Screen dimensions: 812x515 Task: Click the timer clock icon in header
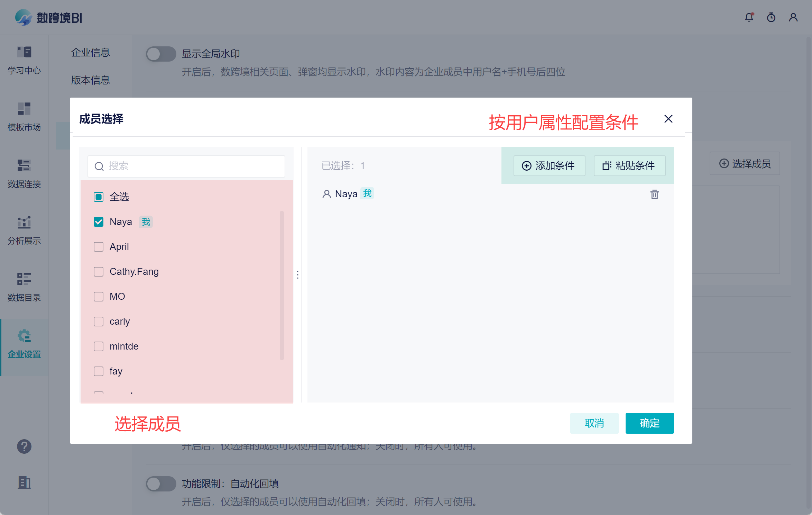[771, 17]
